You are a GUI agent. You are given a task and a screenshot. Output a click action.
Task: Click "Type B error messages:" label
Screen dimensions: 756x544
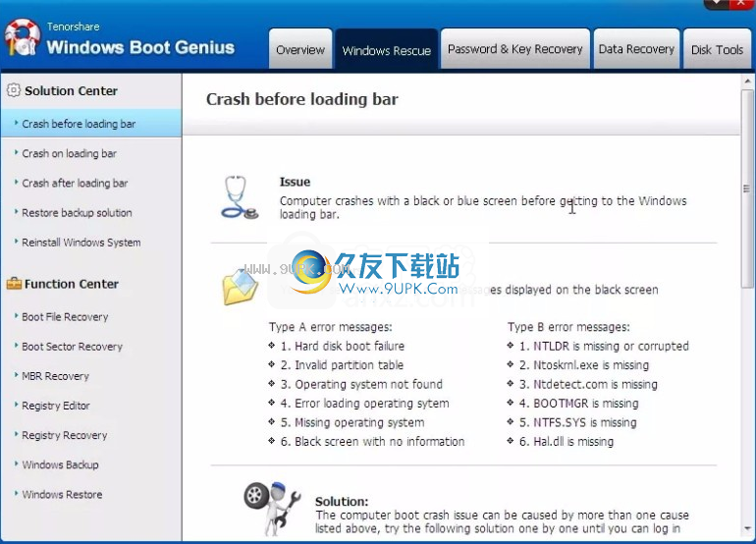point(568,327)
